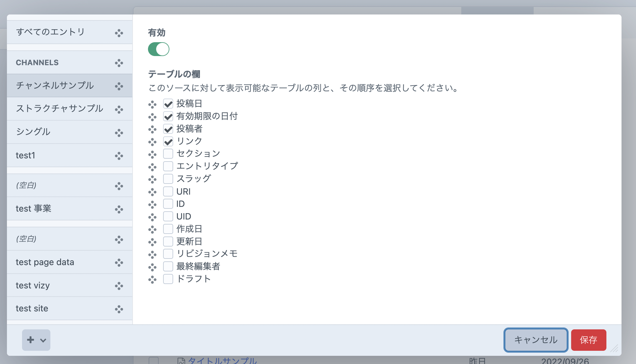Select the move handle beside 投稿日 column
The image size is (636, 364).
(152, 104)
